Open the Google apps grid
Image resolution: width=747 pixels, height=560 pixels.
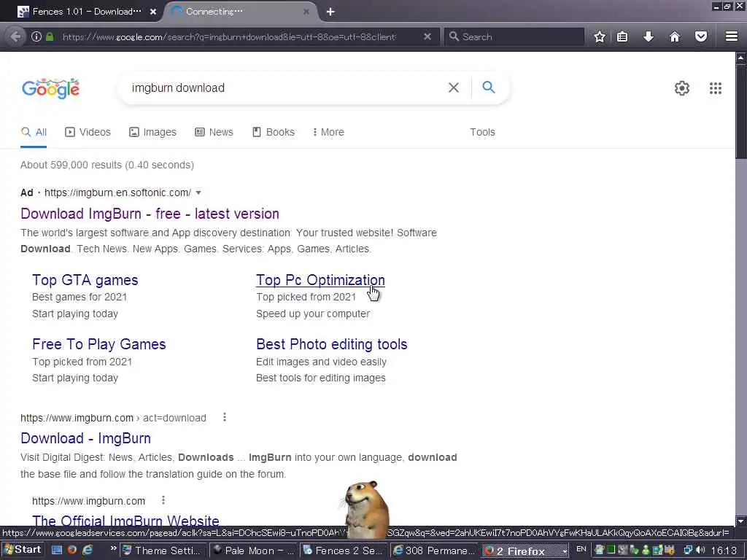(715, 88)
